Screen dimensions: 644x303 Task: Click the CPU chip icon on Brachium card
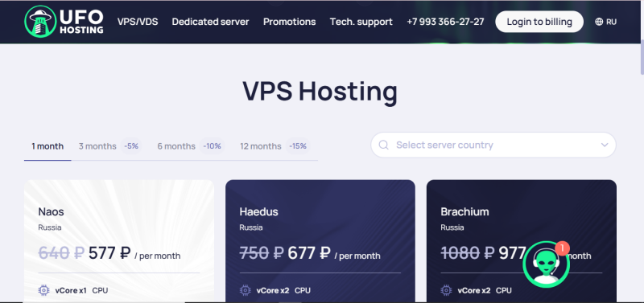point(446,290)
